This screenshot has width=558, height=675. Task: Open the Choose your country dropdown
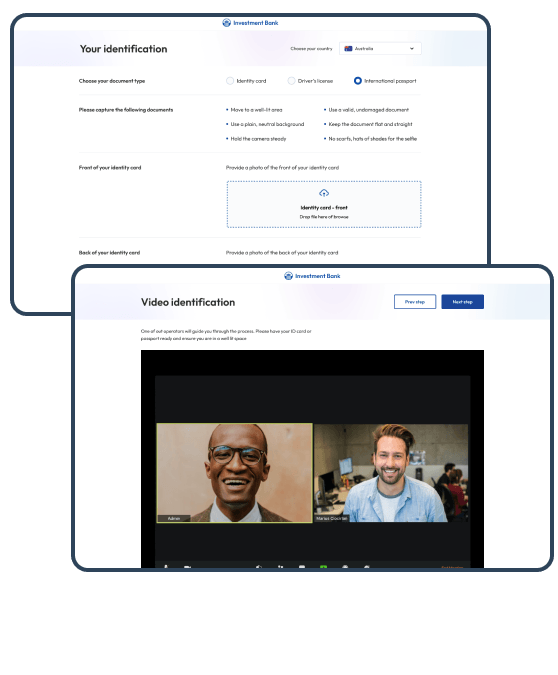380,49
